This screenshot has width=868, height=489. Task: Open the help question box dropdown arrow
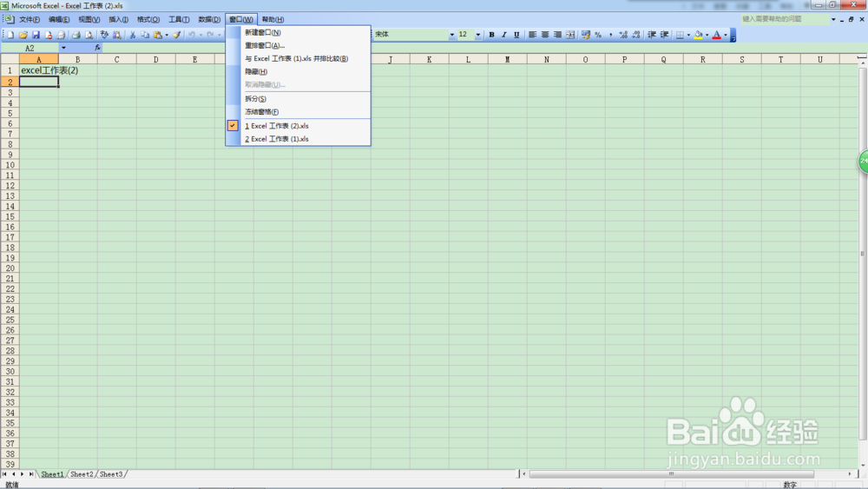(x=833, y=19)
